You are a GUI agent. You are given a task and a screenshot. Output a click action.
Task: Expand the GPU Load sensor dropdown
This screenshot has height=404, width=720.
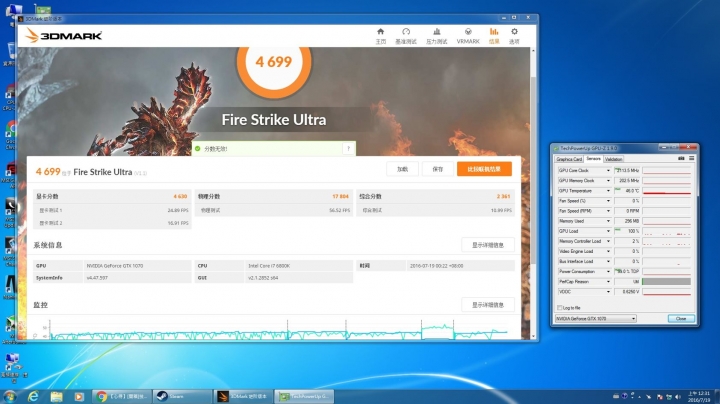click(608, 231)
